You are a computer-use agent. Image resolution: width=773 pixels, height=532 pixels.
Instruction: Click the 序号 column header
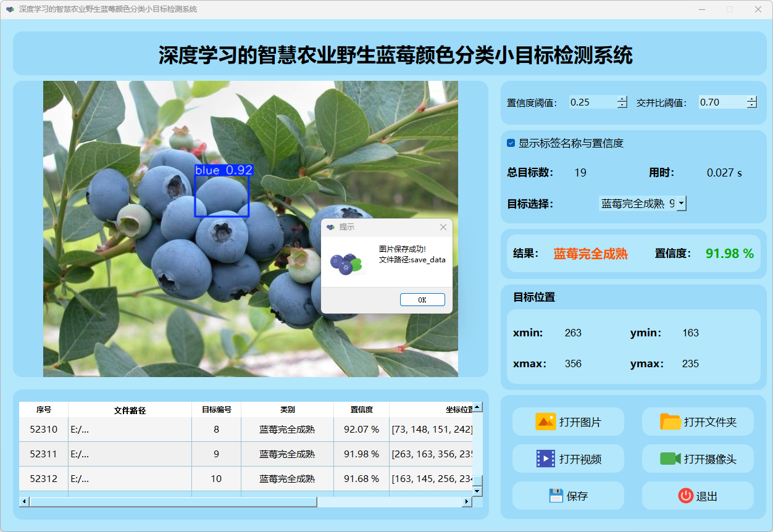[44, 410]
